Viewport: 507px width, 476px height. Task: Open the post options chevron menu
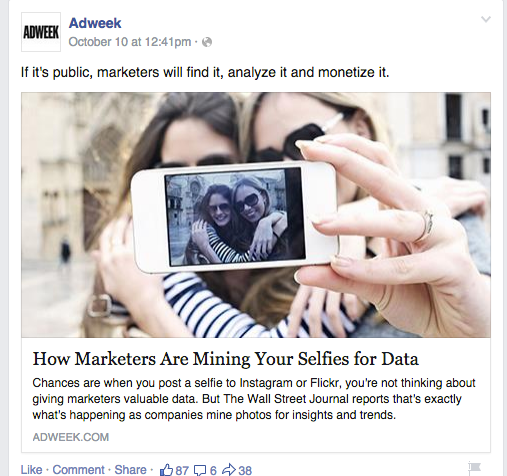pyautogui.click(x=486, y=19)
